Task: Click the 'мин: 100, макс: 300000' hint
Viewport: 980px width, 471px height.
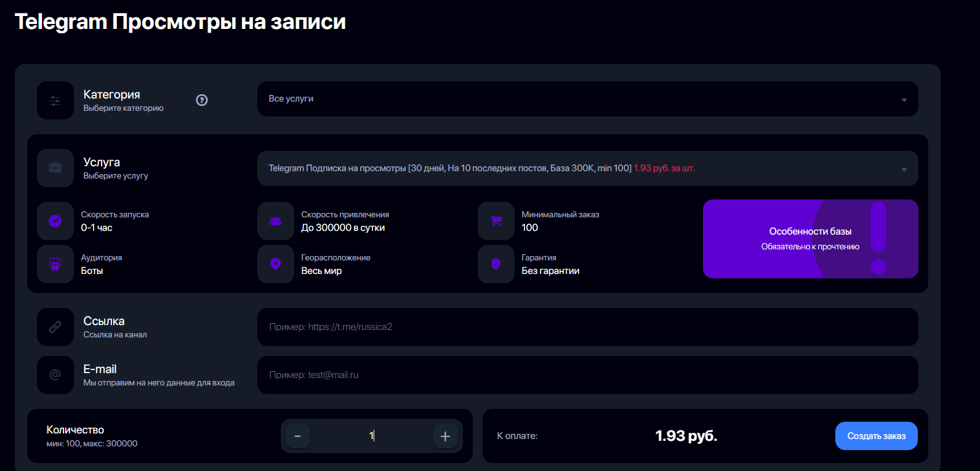Action: (x=92, y=444)
